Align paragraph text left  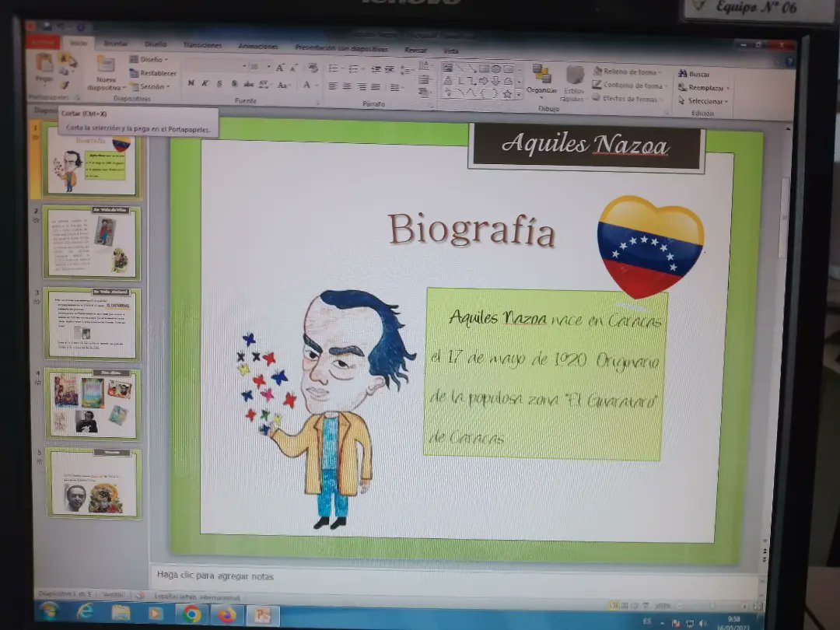[x=333, y=86]
